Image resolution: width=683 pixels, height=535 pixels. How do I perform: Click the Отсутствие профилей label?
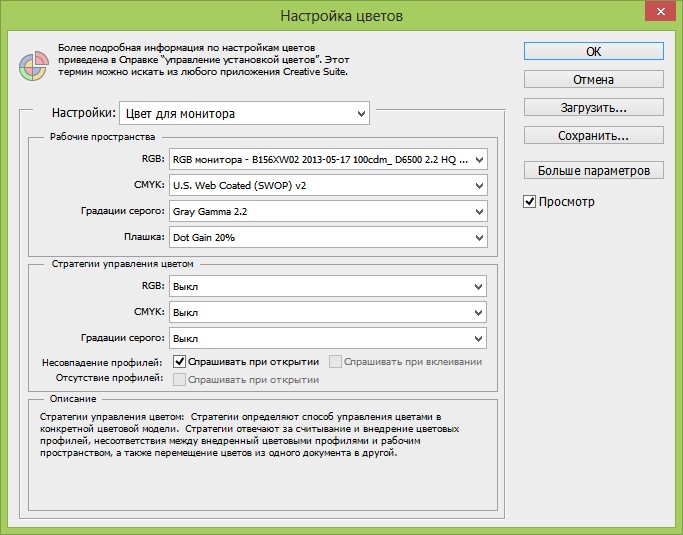(x=109, y=378)
